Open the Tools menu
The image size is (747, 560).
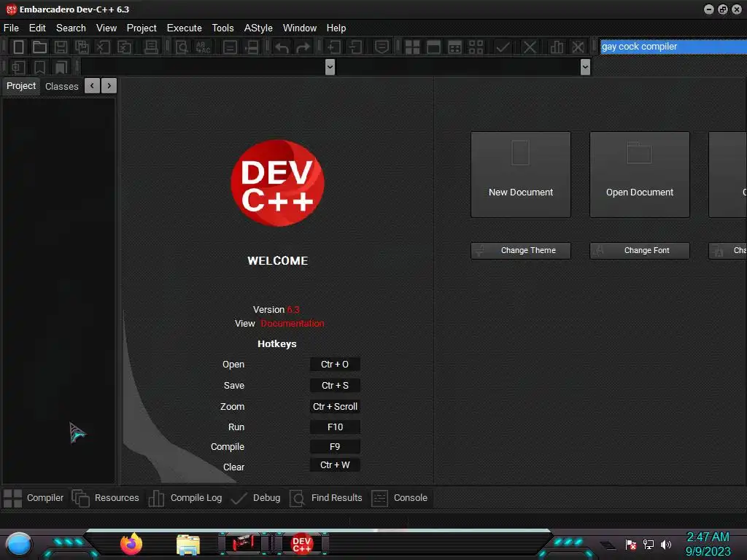223,28
